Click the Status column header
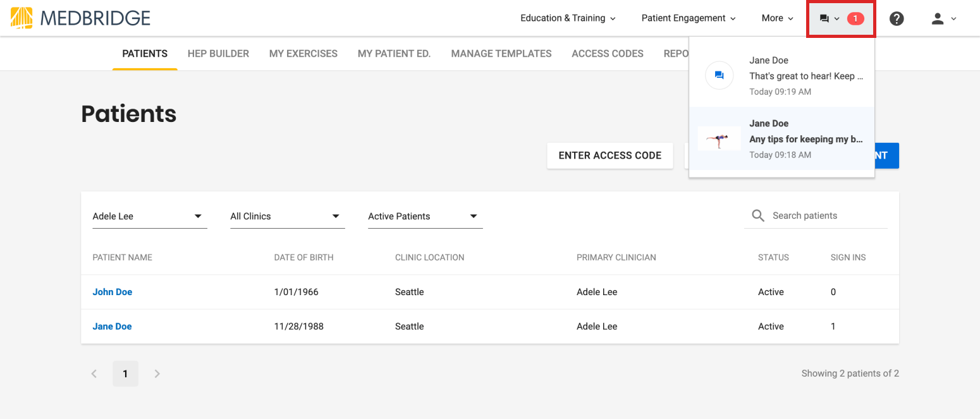 click(x=774, y=257)
